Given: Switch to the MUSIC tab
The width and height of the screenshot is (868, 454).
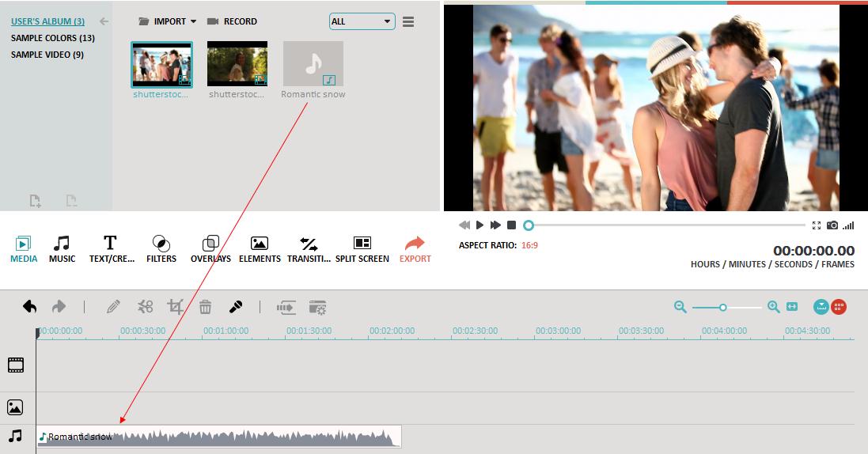Looking at the screenshot, I should click(62, 248).
